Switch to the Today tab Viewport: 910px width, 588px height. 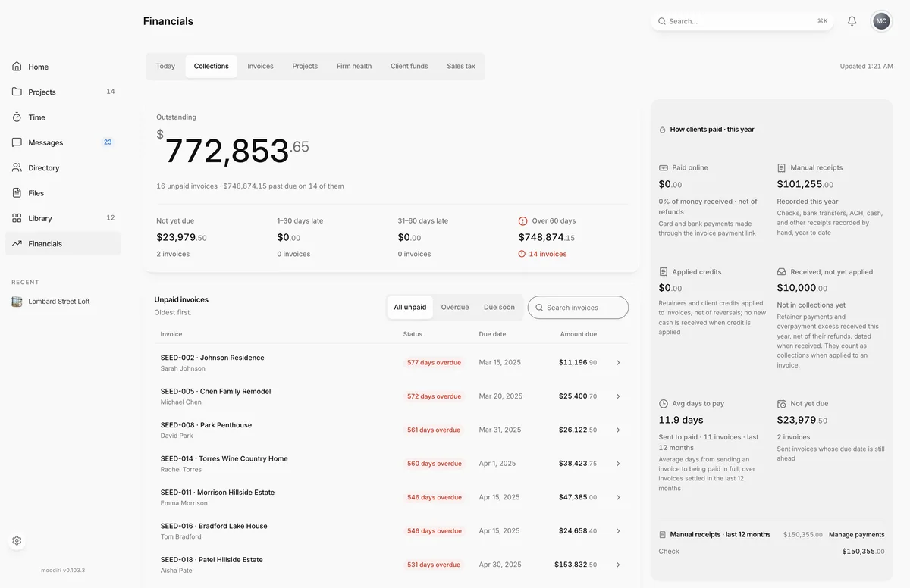165,66
